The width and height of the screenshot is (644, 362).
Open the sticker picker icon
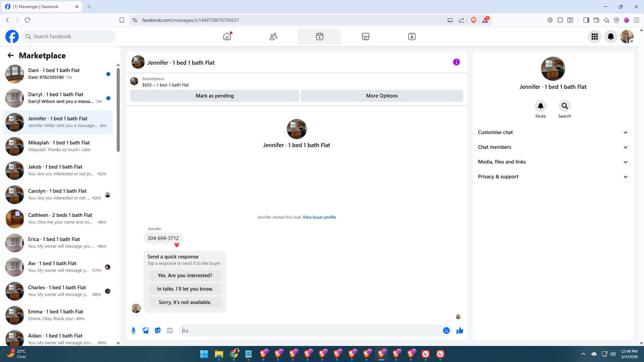pyautogui.click(x=158, y=330)
